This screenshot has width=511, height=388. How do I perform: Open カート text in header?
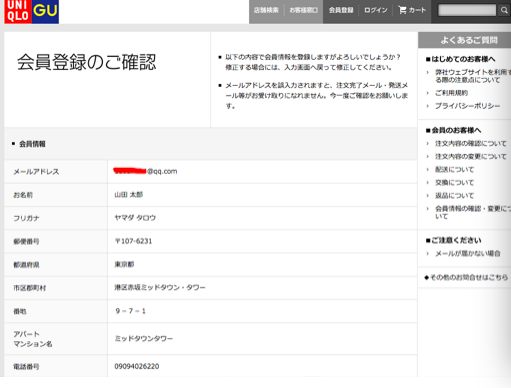coord(417,10)
